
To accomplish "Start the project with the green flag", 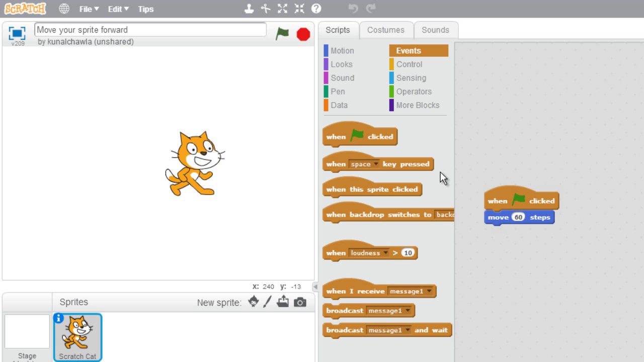I will click(282, 34).
